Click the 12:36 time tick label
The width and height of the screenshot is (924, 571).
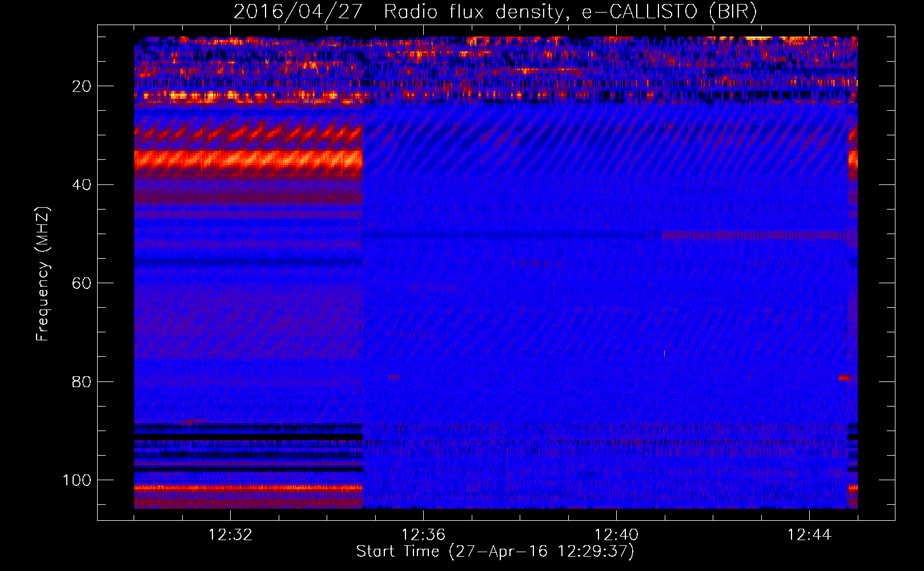click(x=423, y=535)
